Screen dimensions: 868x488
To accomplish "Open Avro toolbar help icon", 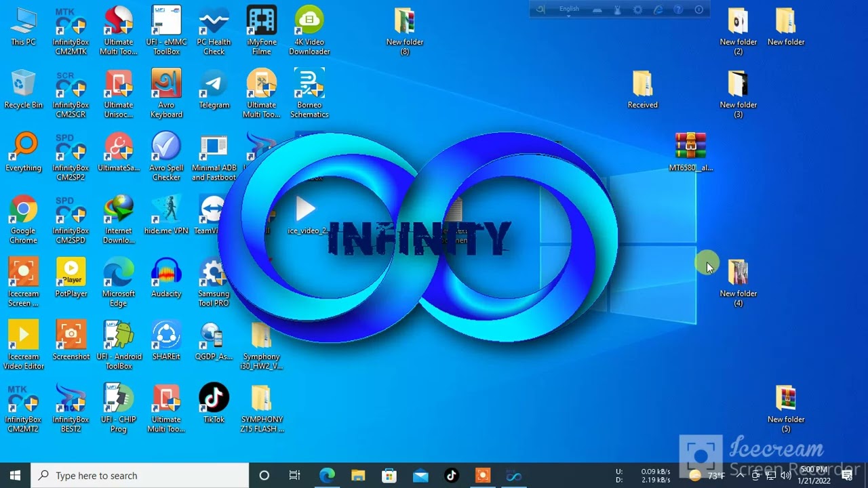I will pyautogui.click(x=678, y=9).
